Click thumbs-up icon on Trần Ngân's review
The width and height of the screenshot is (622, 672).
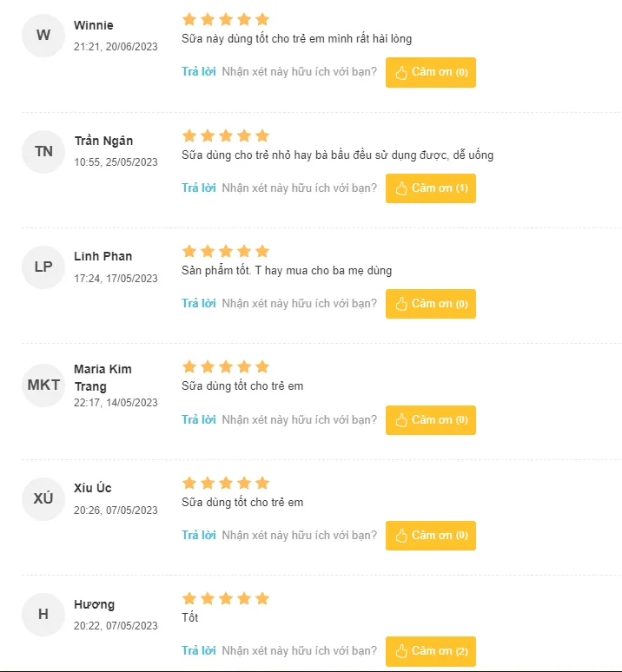(401, 188)
